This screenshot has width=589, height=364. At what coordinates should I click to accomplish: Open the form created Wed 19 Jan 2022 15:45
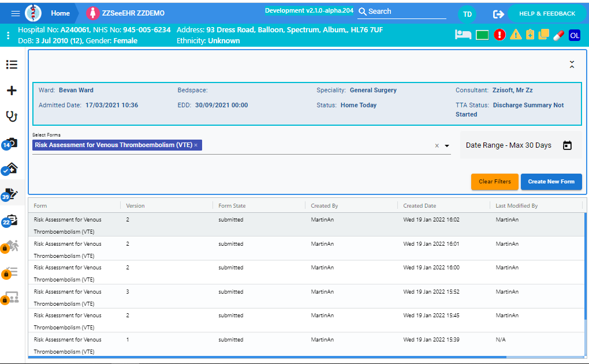tap(306, 321)
